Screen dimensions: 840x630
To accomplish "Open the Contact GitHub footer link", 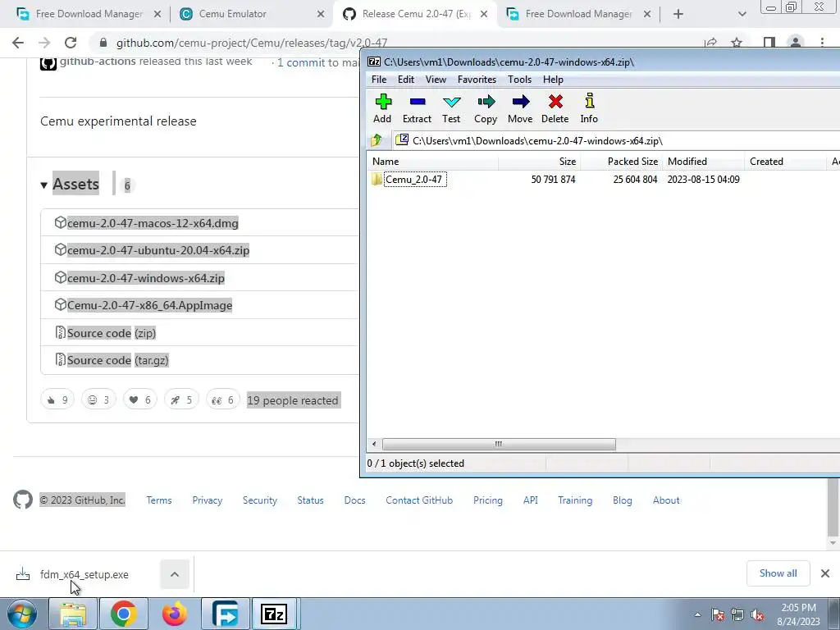I will coord(419,500).
